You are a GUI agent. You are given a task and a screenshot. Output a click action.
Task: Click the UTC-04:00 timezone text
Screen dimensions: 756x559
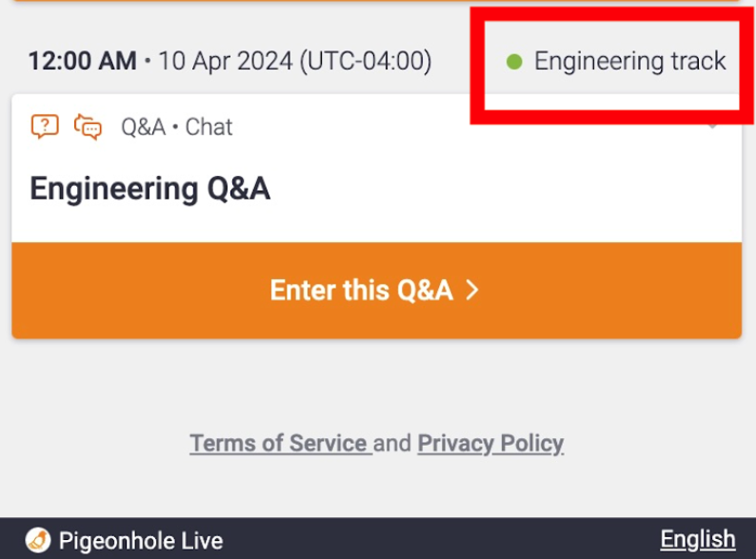click(x=366, y=62)
